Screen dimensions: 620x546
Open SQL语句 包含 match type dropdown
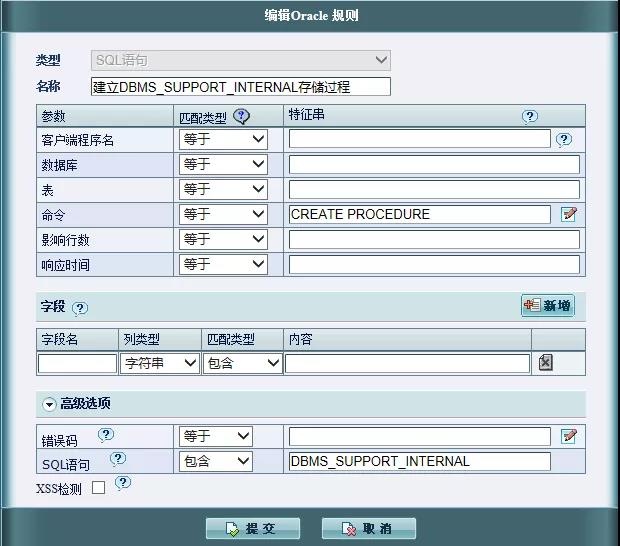215,461
